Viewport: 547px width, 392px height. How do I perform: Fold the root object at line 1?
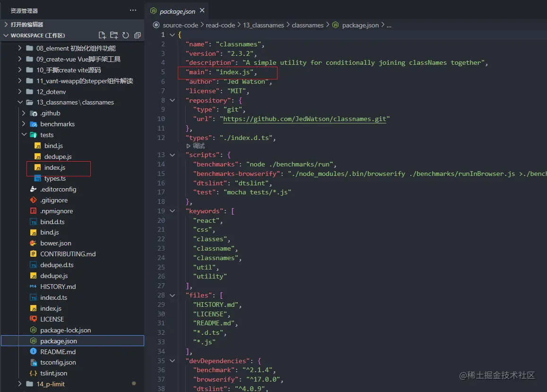tap(173, 35)
